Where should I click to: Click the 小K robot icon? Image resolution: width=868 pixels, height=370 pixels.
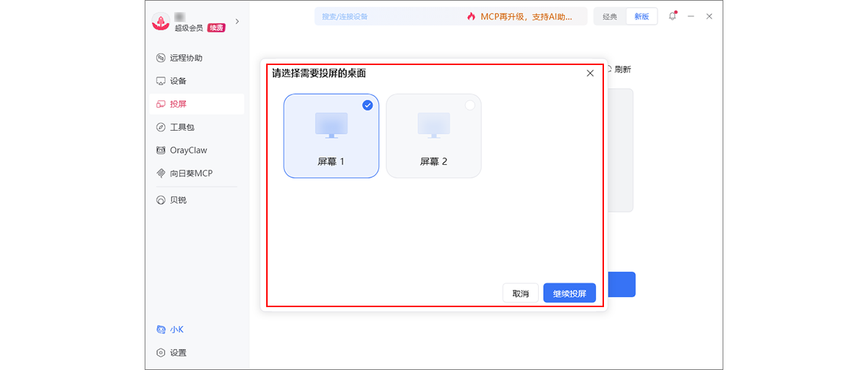click(161, 330)
